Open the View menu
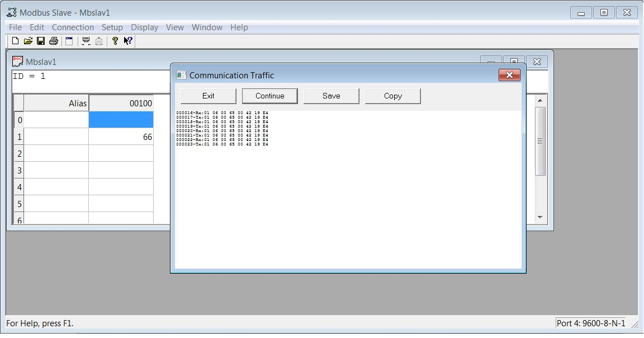This screenshot has height=338, width=644. point(174,27)
